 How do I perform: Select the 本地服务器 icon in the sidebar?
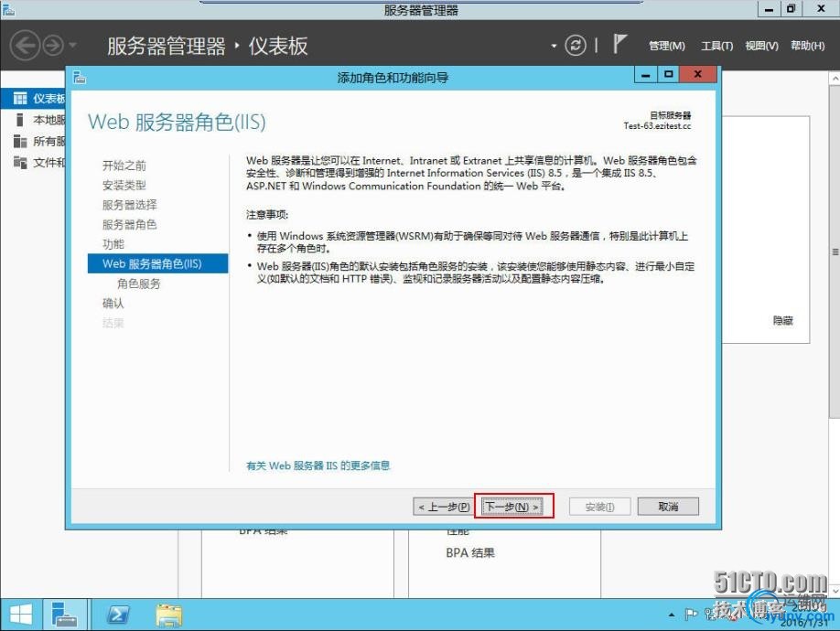point(20,120)
